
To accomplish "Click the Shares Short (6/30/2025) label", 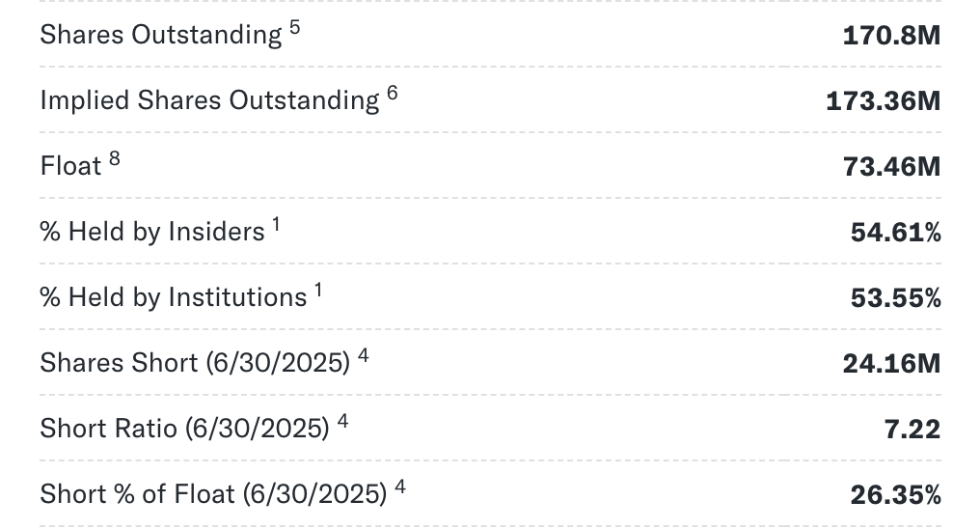I will [194, 364].
